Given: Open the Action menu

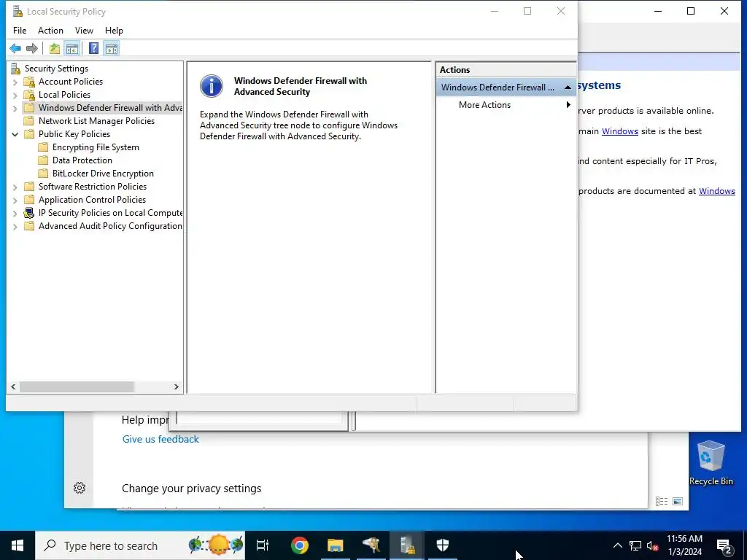Looking at the screenshot, I should (50, 31).
